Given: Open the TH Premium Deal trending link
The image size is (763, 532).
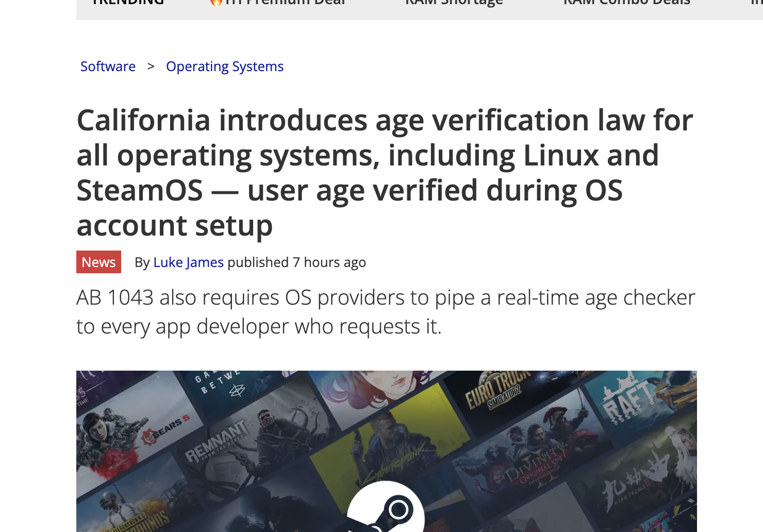Looking at the screenshot, I should (x=284, y=3).
